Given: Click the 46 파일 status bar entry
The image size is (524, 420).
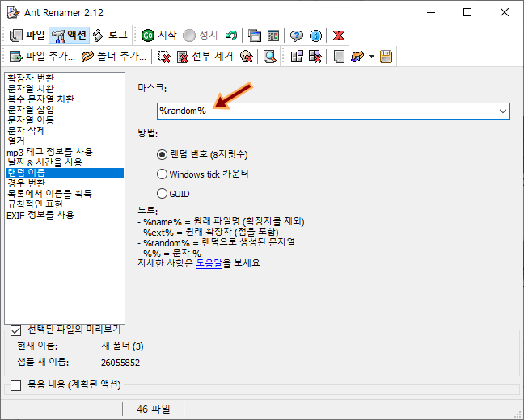Looking at the screenshot, I should (154, 409).
